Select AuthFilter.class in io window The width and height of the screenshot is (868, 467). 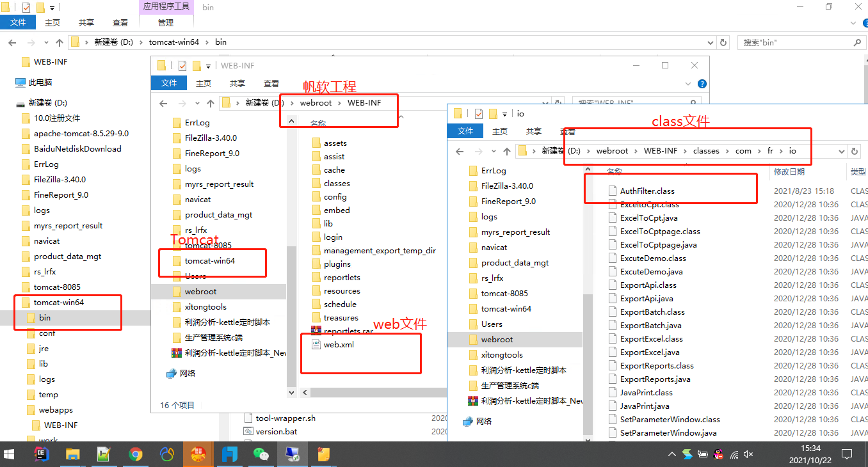tap(647, 191)
